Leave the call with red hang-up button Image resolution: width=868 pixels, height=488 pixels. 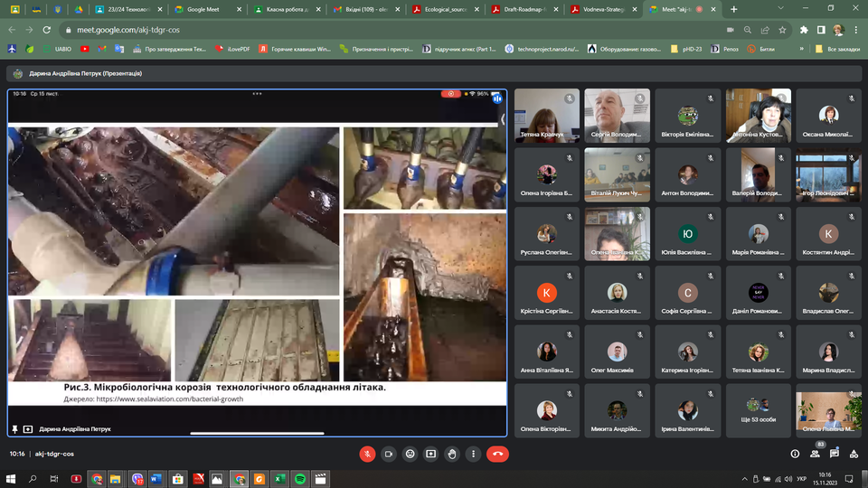coord(497,454)
